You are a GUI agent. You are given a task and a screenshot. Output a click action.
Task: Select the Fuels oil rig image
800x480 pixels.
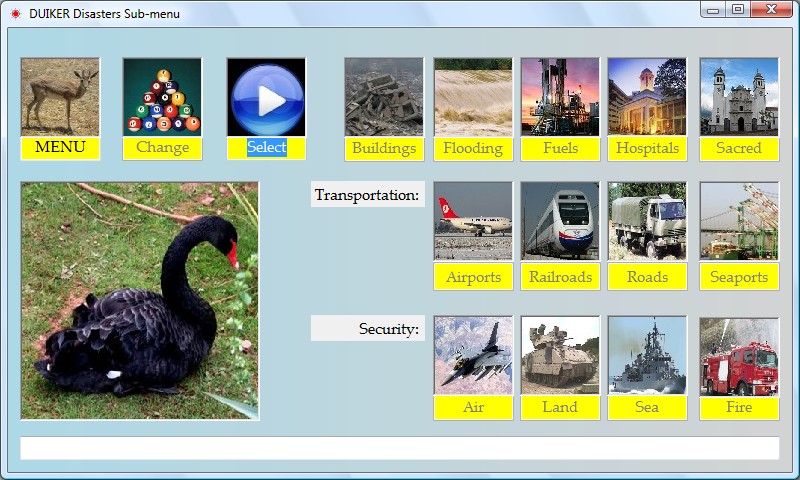click(x=560, y=97)
